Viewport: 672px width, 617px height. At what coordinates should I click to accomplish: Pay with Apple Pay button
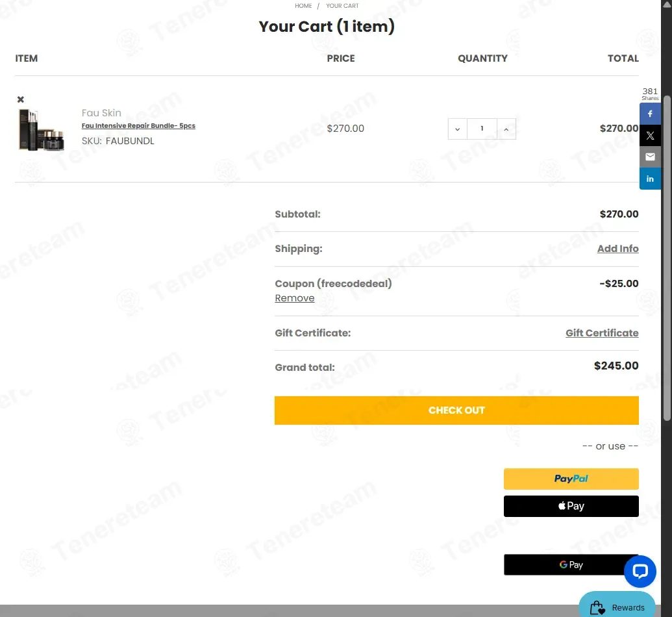tap(571, 506)
